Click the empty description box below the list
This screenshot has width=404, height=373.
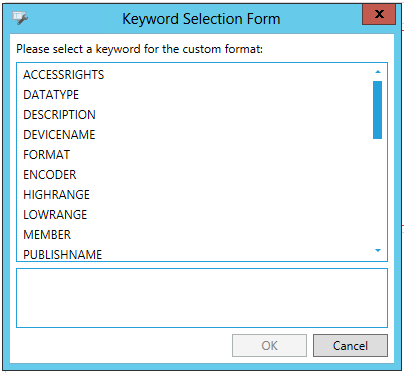(202, 298)
